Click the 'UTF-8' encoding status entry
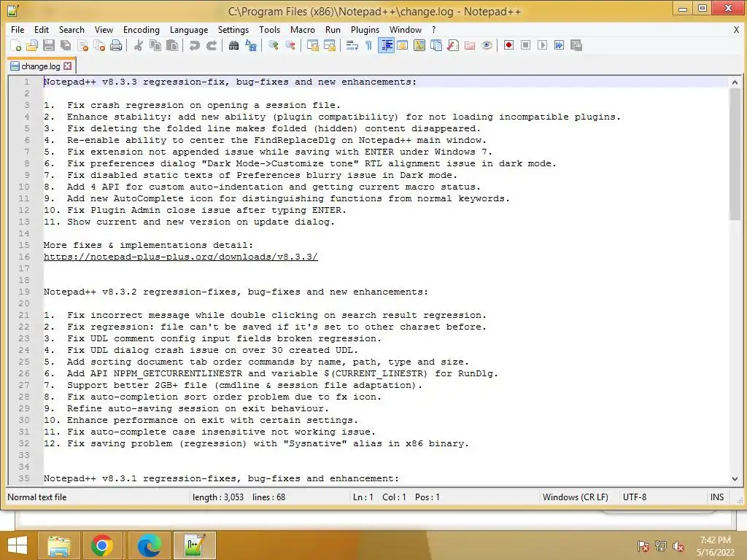Image resolution: width=747 pixels, height=560 pixels. (635, 497)
